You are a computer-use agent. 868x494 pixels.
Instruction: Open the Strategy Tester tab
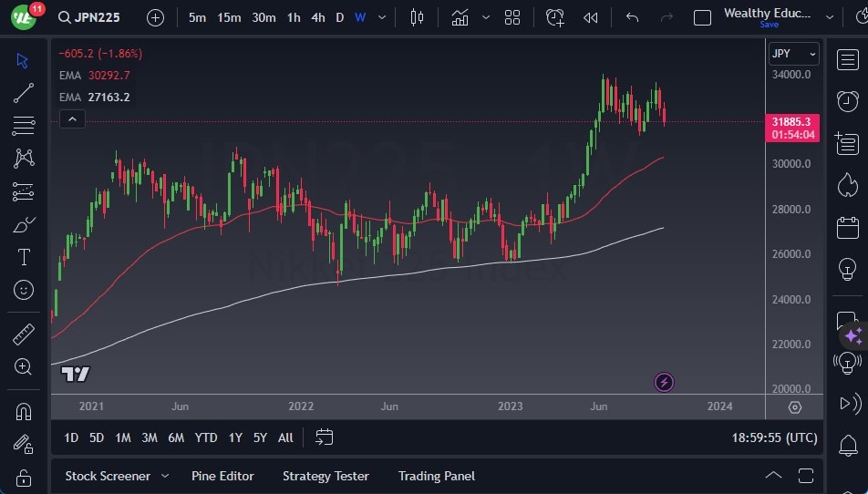[325, 476]
